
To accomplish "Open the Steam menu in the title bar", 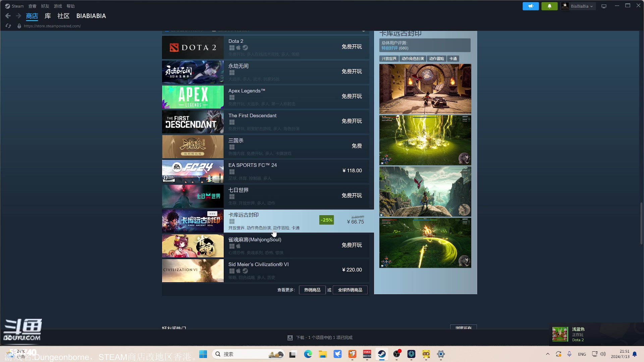I will click(x=14, y=6).
